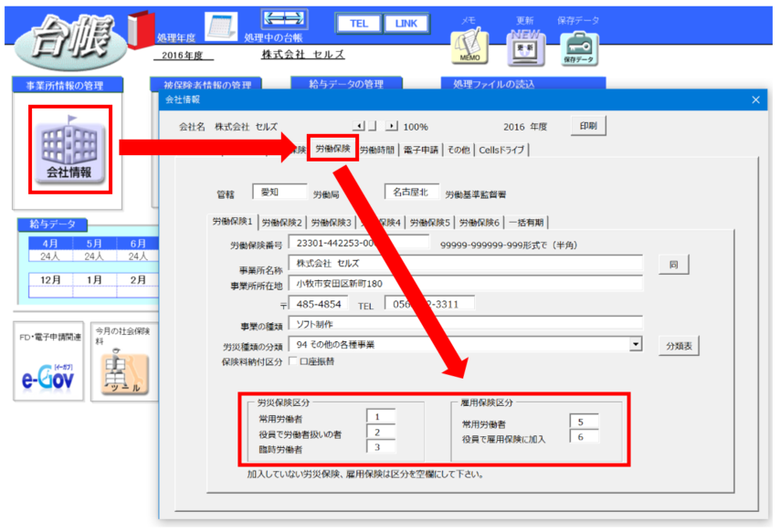The width and height of the screenshot is (780, 532).
Task: Click the 労働保険番号 input field
Action: point(358,243)
